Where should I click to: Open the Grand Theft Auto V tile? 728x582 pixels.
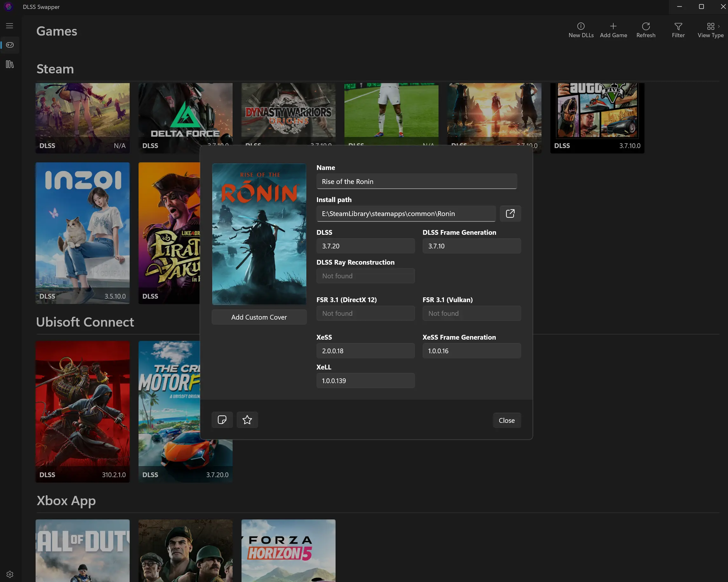[x=597, y=118]
